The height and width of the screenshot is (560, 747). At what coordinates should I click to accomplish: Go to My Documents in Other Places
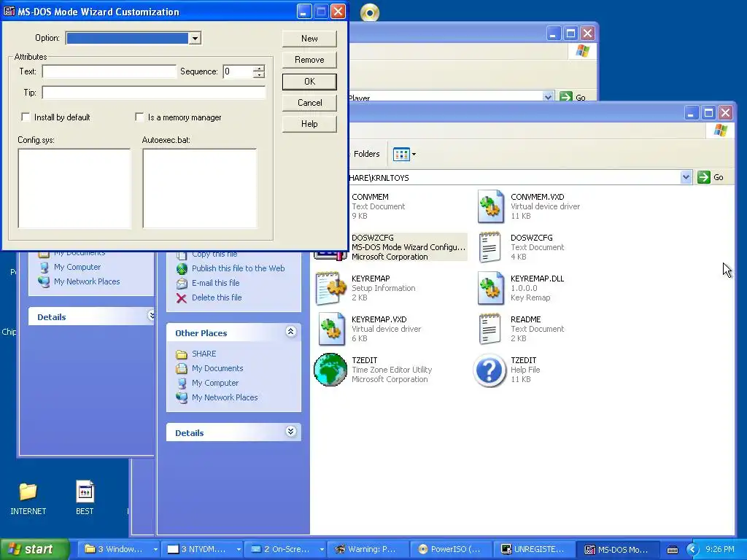click(217, 368)
